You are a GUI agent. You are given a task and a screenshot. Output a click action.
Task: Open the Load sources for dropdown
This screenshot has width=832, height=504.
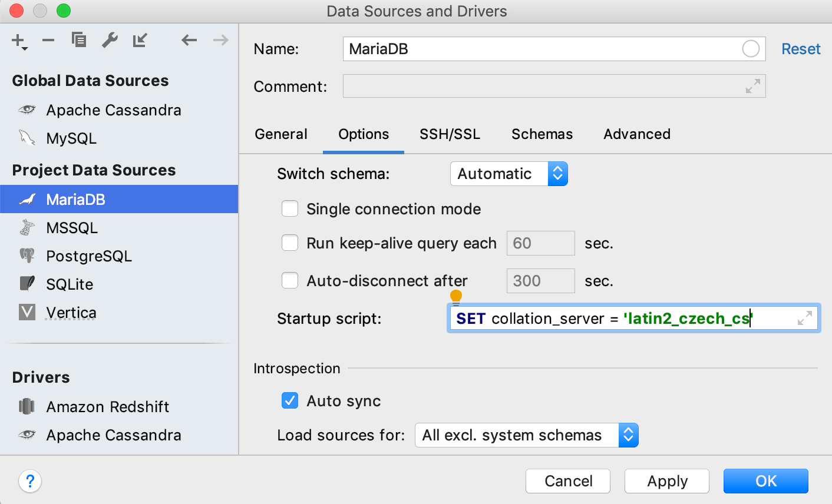527,435
